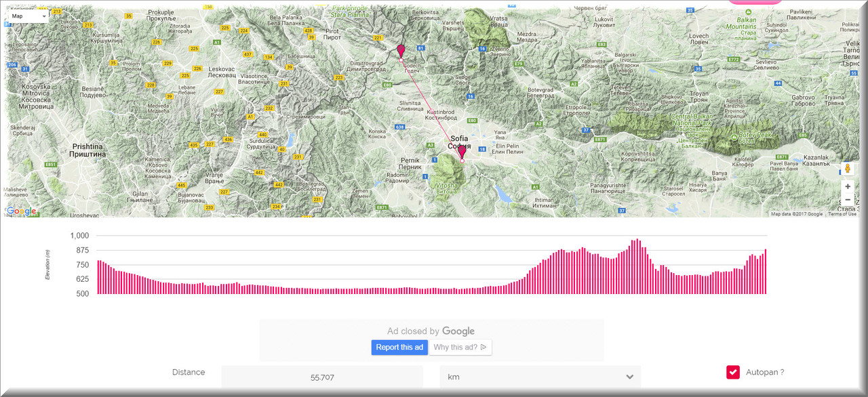Click the route marker at Sofia
The width and height of the screenshot is (868, 397).
(462, 152)
